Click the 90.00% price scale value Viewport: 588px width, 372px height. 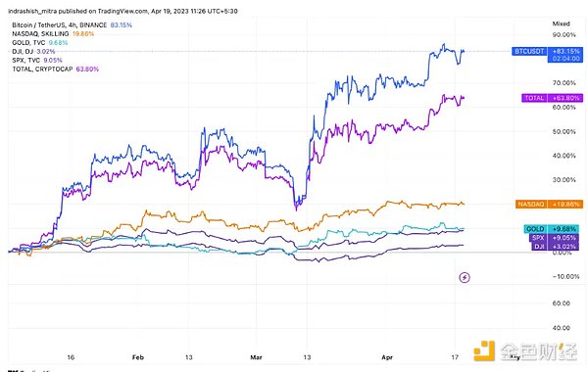point(564,35)
